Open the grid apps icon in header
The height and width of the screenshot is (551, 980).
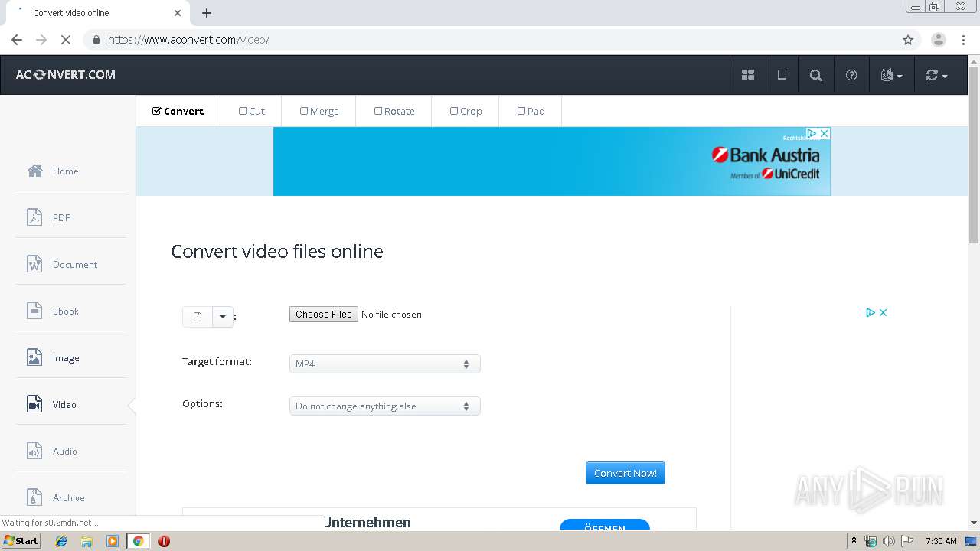pos(748,75)
